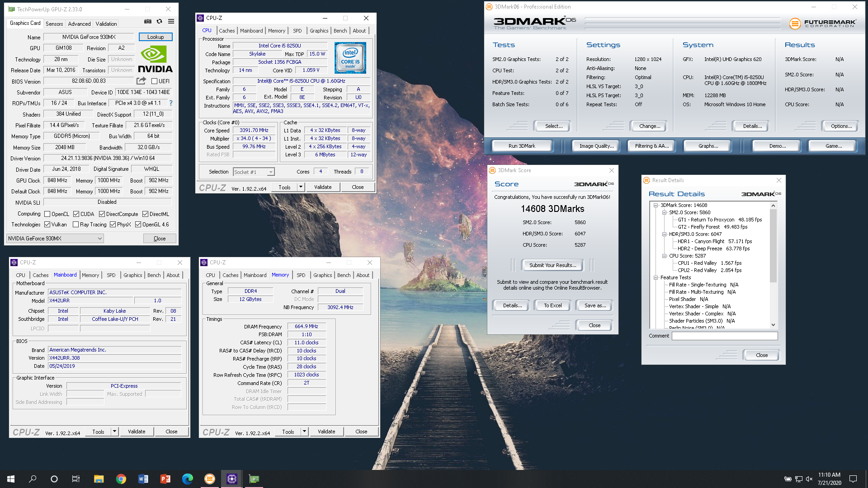Image resolution: width=868 pixels, height=488 pixels.
Task: Click Validate in CPU-Z Mainboard window
Action: tap(137, 432)
